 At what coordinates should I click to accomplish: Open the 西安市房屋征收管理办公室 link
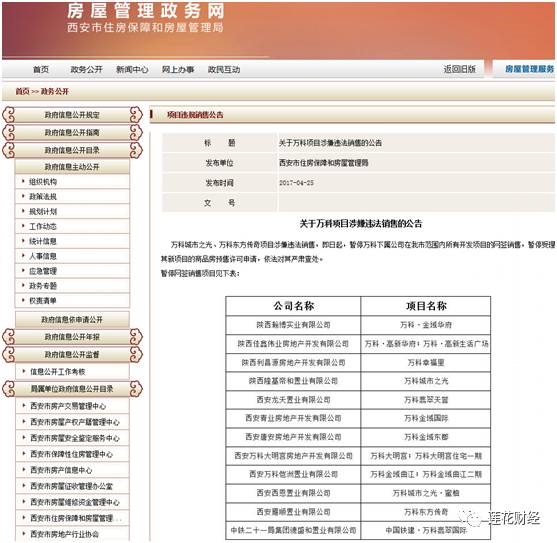tap(71, 486)
